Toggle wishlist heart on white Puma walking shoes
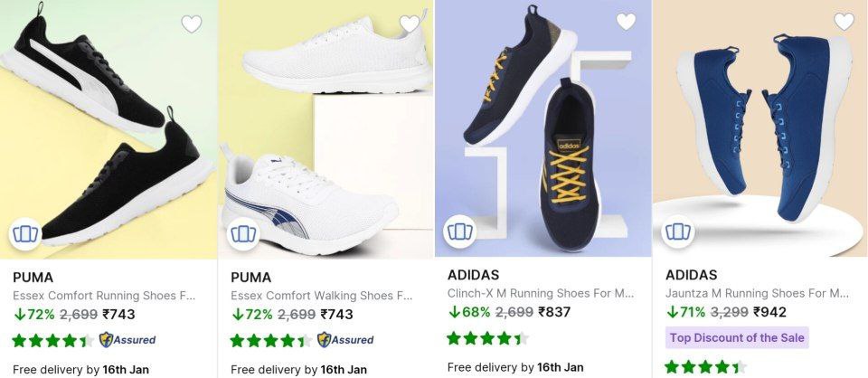 coord(410,24)
